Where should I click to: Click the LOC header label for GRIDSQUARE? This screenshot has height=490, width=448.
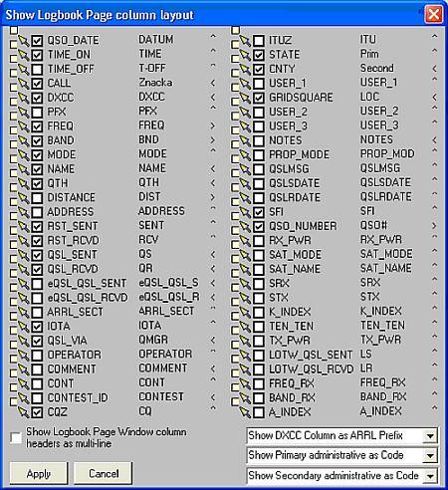369,97
